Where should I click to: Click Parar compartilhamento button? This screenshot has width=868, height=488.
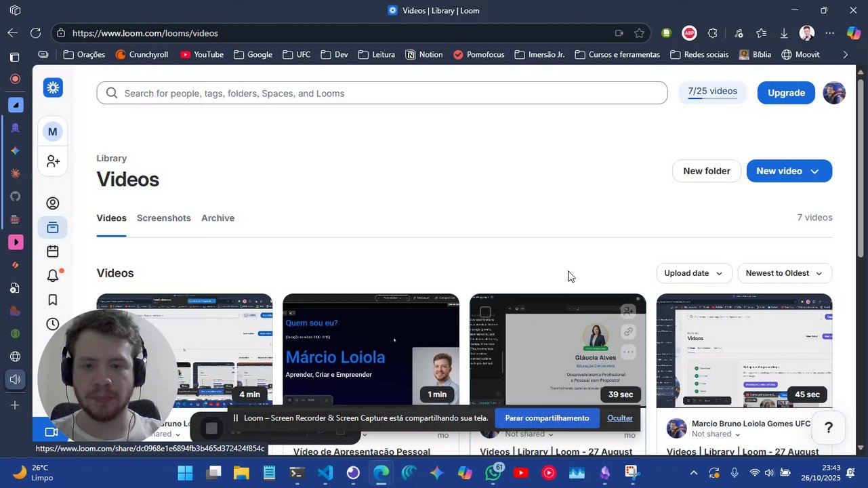(547, 418)
